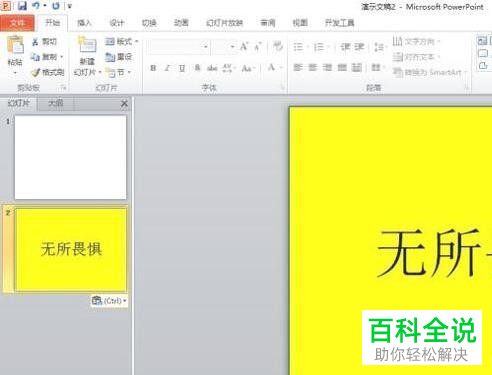This screenshot has height=375, width=492.
Task: Click the 剪切 (Cut) scissors button
Action: coord(45,42)
